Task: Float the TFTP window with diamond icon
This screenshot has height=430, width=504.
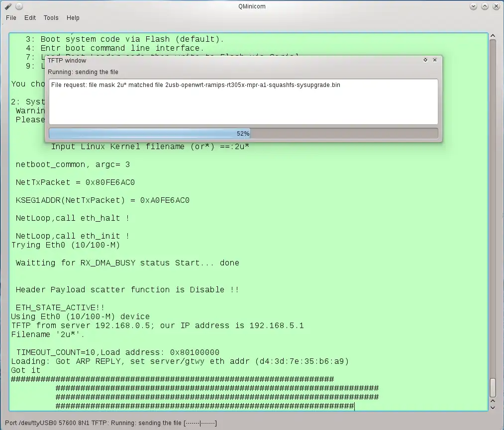Action: [425, 60]
